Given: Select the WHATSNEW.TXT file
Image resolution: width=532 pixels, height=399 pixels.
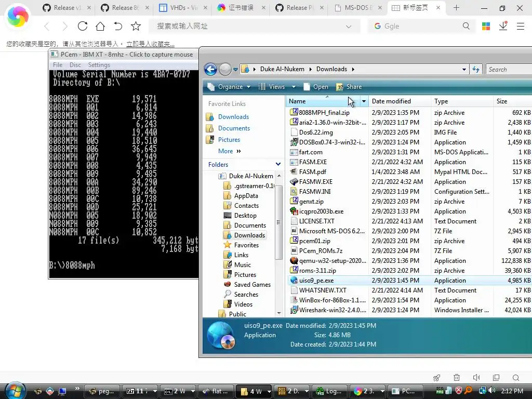Looking at the screenshot, I should pyautogui.click(x=323, y=290).
